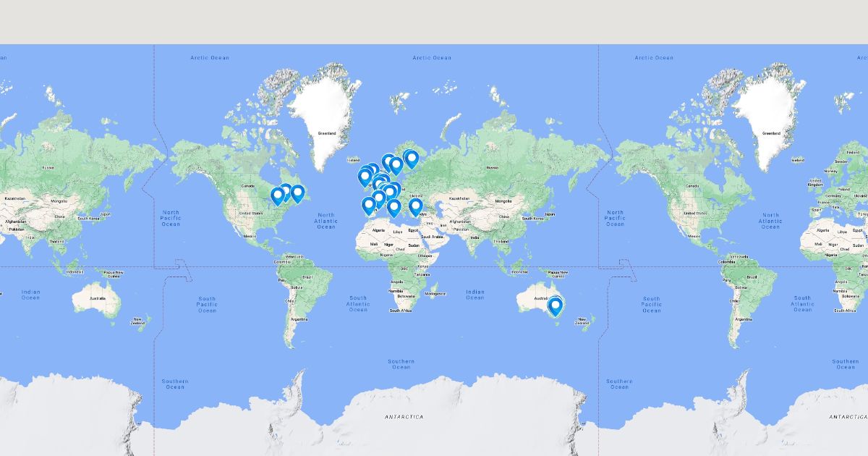The height and width of the screenshot is (456, 868).
Task: Click the 'United Kingdom' label
Action: (x=815, y=182)
